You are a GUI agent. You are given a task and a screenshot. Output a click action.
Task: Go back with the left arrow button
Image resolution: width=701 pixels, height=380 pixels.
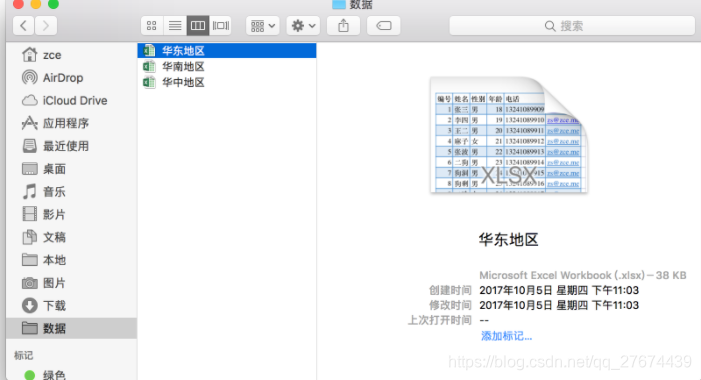coord(24,25)
